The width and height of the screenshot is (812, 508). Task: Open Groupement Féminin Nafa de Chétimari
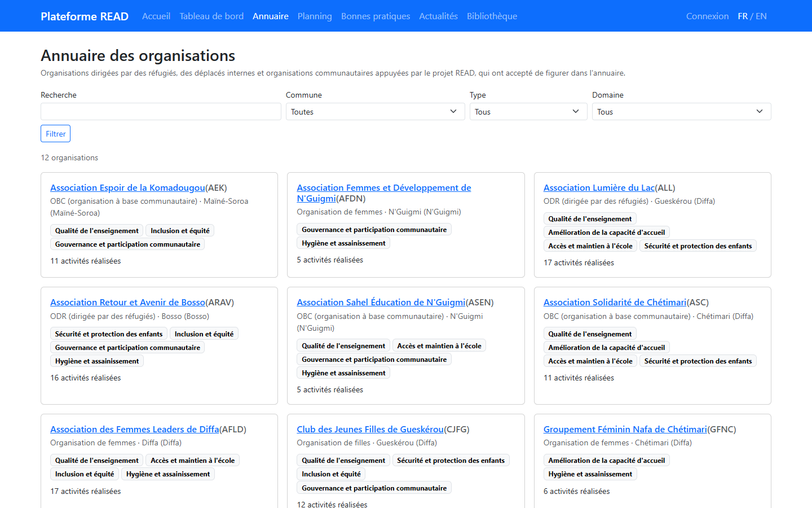pos(625,429)
